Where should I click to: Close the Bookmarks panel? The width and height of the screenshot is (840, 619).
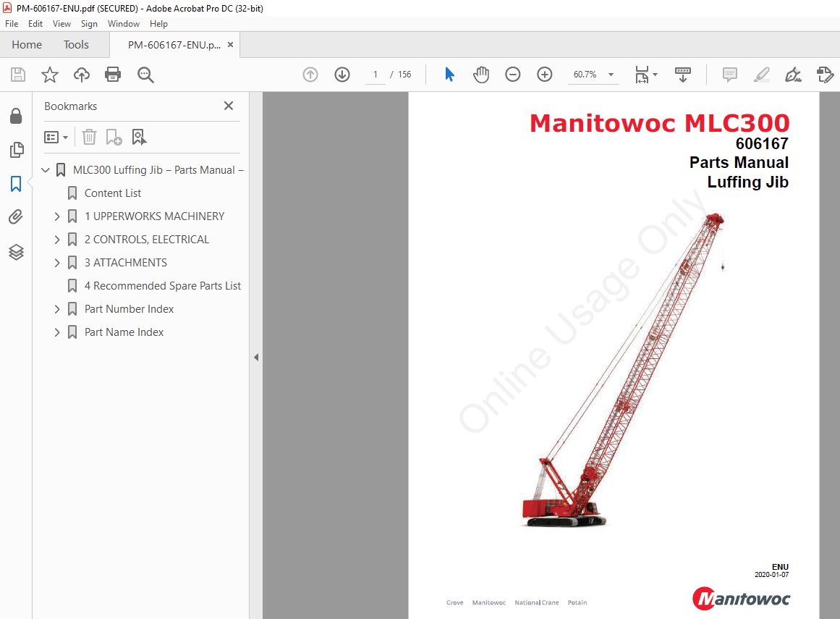pyautogui.click(x=229, y=106)
